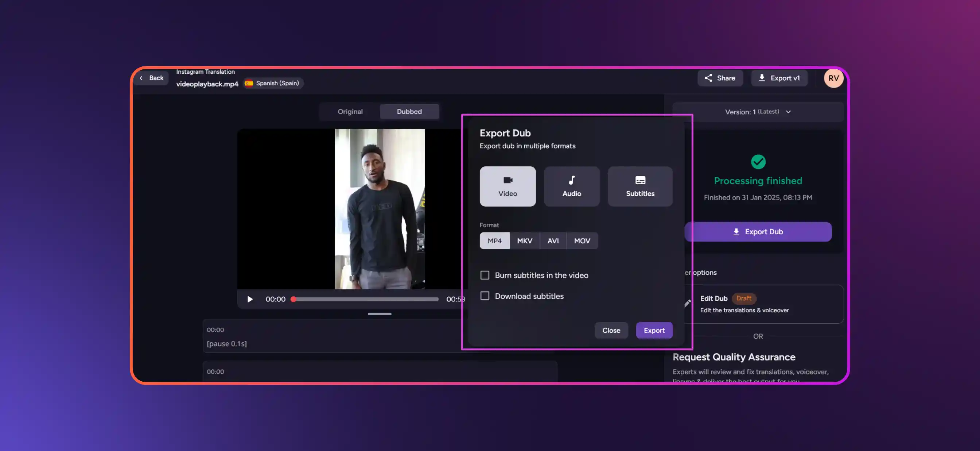Choose the Audio export type

tap(571, 186)
